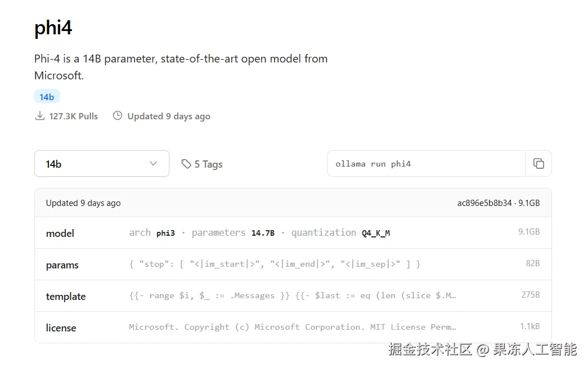Click the download icon beside 127.3K Pulls
Screen dimensions: 588x368
40,116
